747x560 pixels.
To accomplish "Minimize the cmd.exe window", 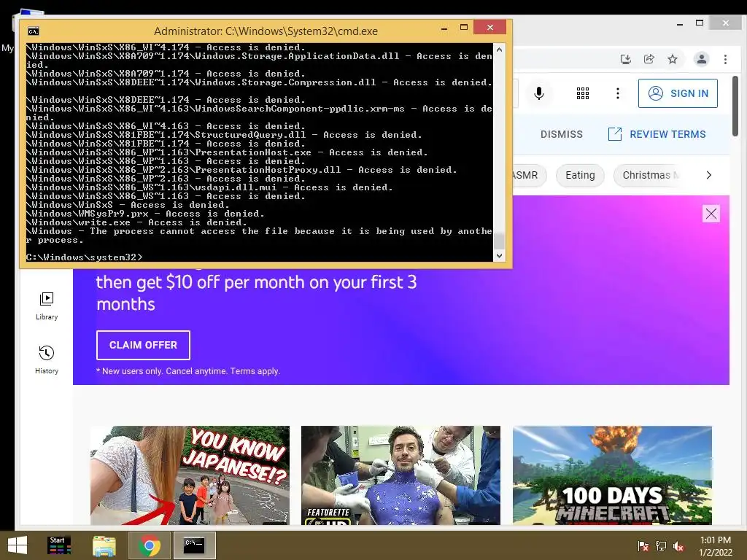I will [x=444, y=28].
